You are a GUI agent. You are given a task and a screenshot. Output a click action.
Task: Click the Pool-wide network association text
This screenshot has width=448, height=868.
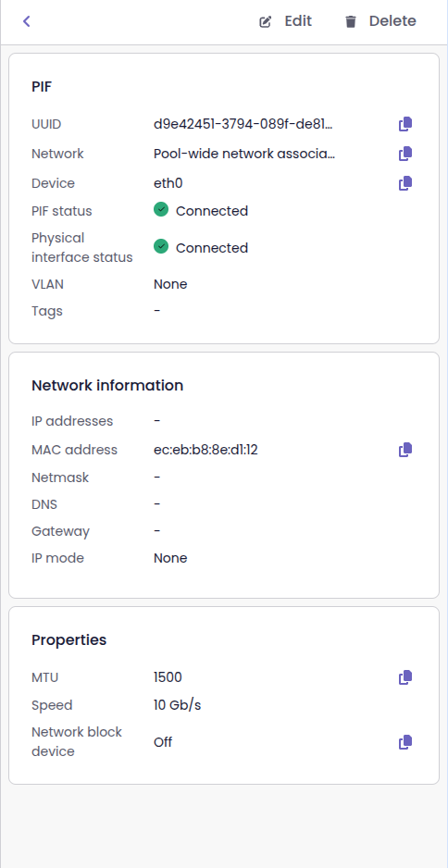tap(244, 154)
